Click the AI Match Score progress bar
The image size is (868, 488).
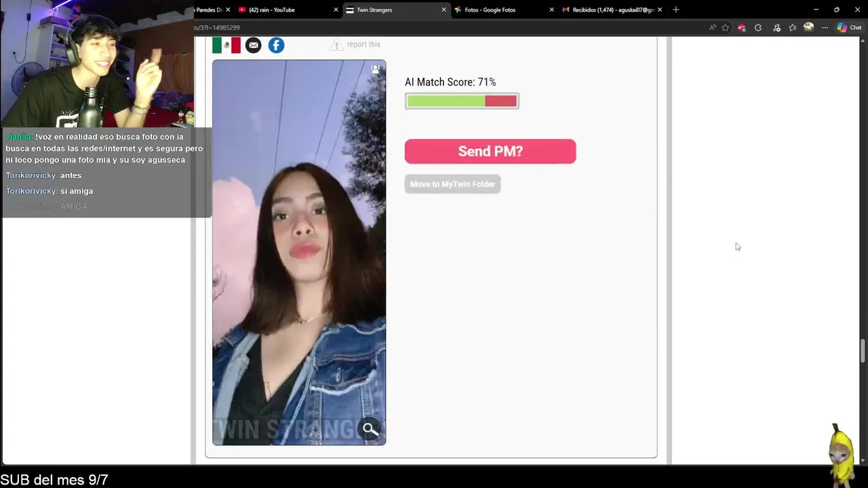tap(462, 101)
